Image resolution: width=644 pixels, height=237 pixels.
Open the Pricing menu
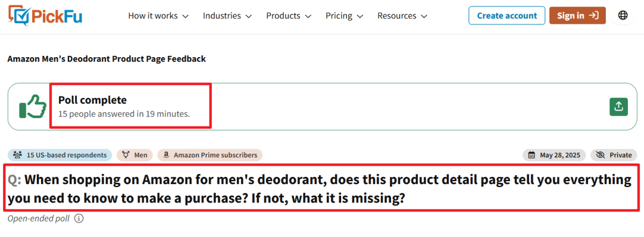pos(344,16)
